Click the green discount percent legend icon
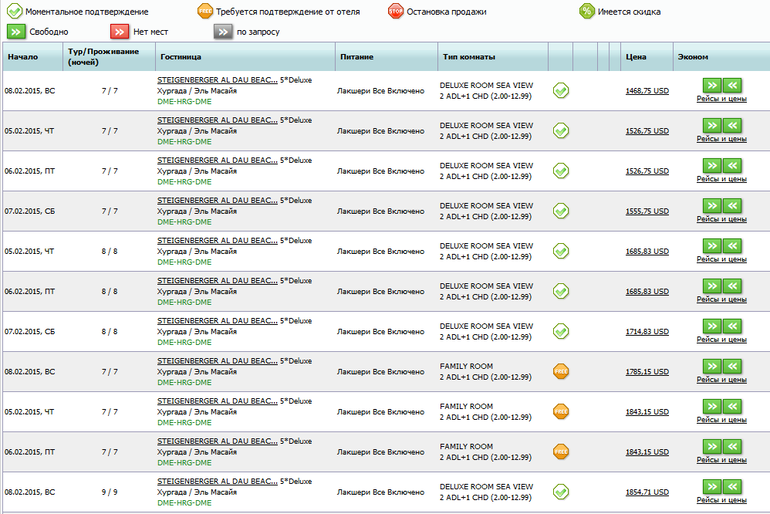The image size is (770, 514). point(588,12)
